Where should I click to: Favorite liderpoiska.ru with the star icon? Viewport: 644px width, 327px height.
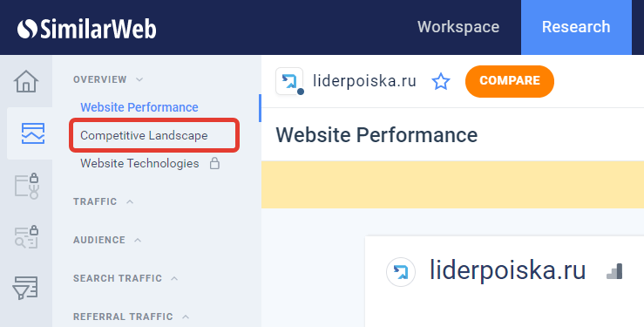point(441,81)
